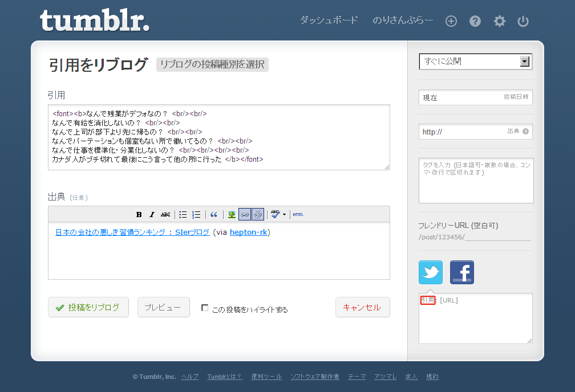The height and width of the screenshot is (392, 575).
Task: Open the help question mark icon
Action: (x=475, y=21)
